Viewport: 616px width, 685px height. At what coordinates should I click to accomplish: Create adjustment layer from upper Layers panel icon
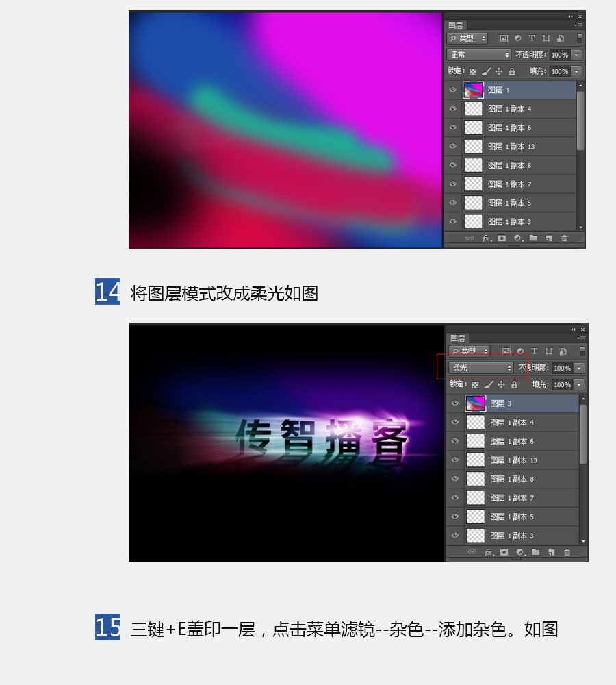(518, 238)
